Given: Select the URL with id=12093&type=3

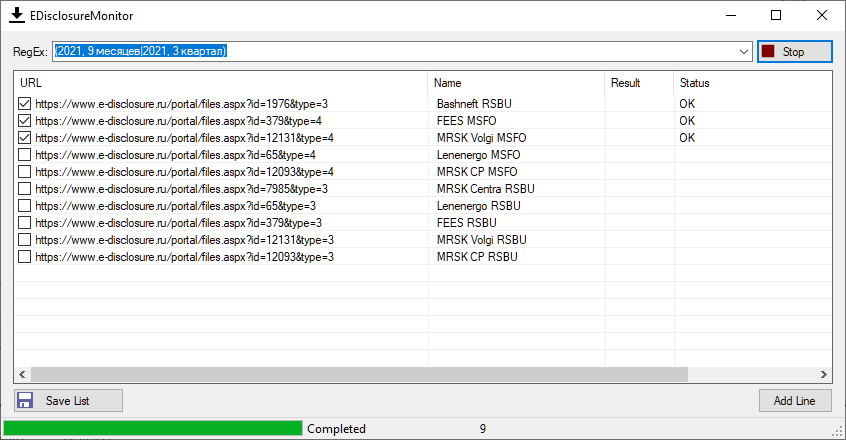Looking at the screenshot, I should [184, 257].
